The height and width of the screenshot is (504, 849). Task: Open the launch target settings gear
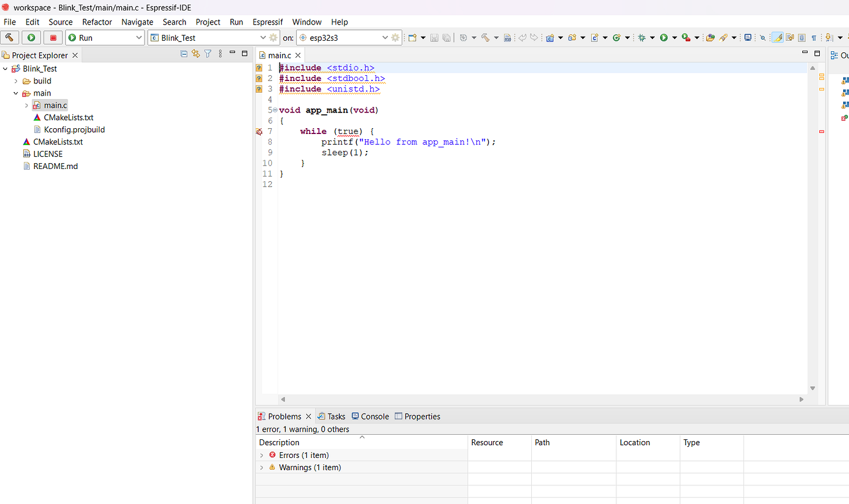click(x=395, y=38)
